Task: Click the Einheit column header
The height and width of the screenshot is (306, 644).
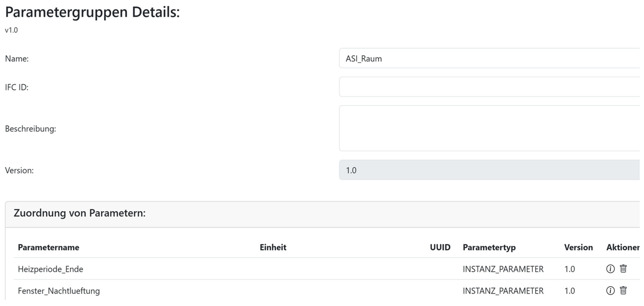Action: (273, 247)
